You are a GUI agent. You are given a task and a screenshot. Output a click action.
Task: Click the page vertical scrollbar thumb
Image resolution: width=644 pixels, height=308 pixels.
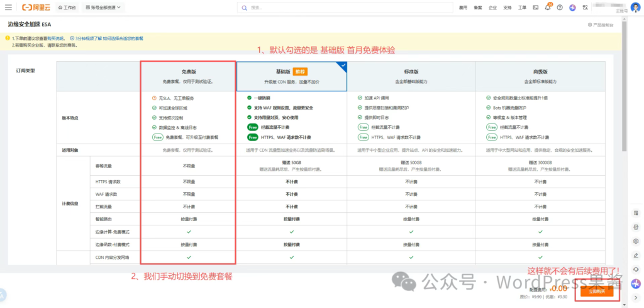(x=625, y=86)
